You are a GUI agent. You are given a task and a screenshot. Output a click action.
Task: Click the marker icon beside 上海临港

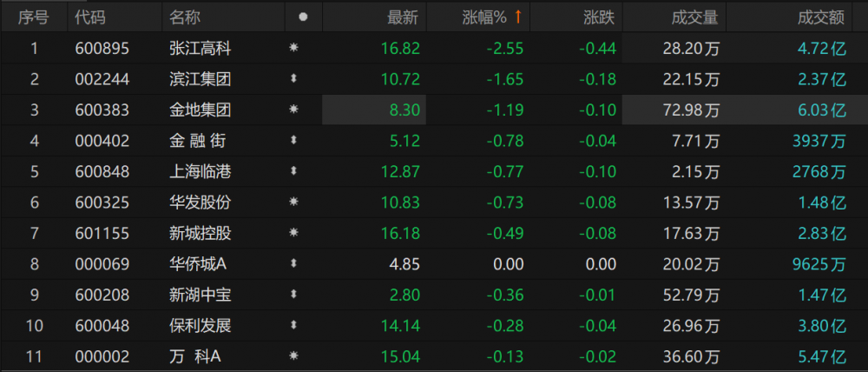(293, 171)
